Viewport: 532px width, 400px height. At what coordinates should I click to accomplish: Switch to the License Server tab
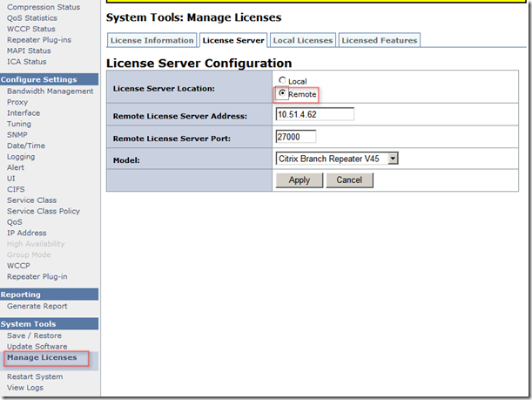tap(233, 40)
